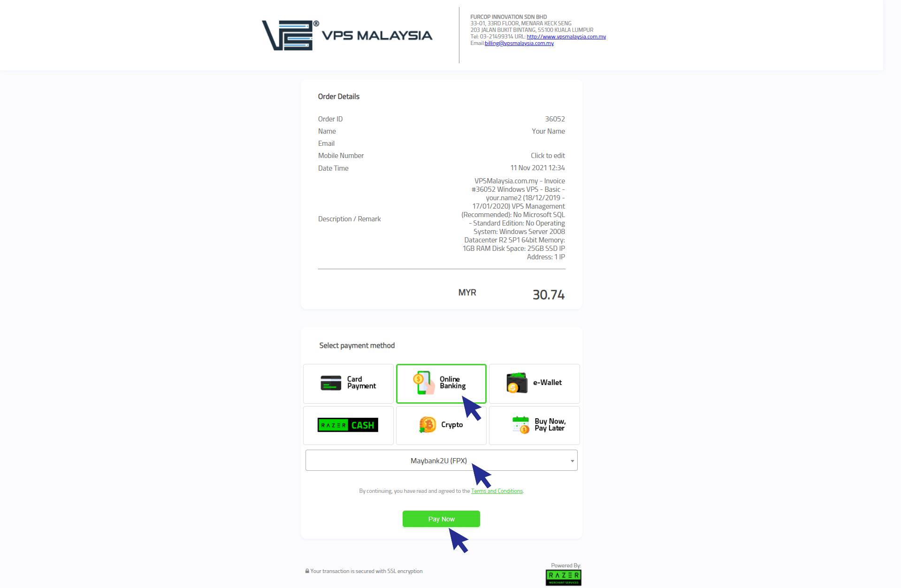Click the SSL encryption lock icon
901x588 pixels.
click(x=307, y=570)
